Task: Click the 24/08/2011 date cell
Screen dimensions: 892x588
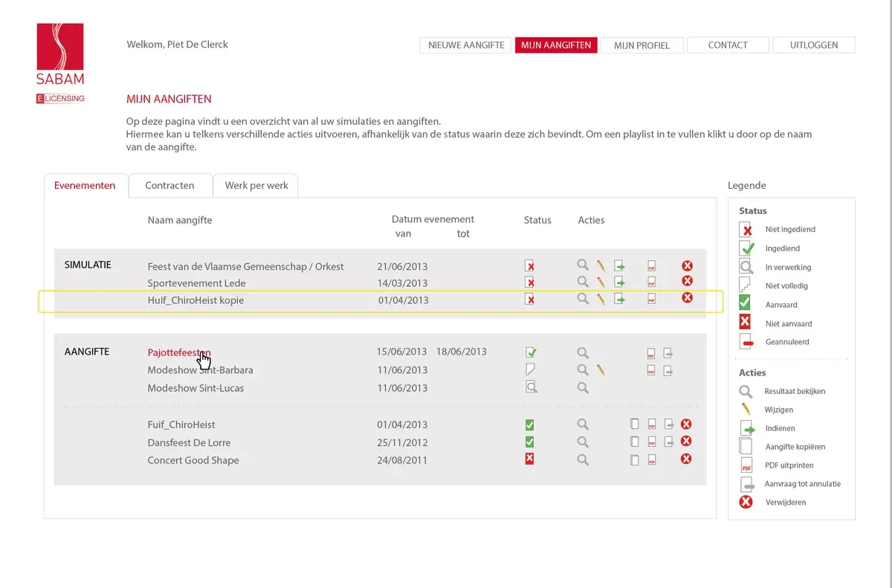Action: click(x=402, y=460)
